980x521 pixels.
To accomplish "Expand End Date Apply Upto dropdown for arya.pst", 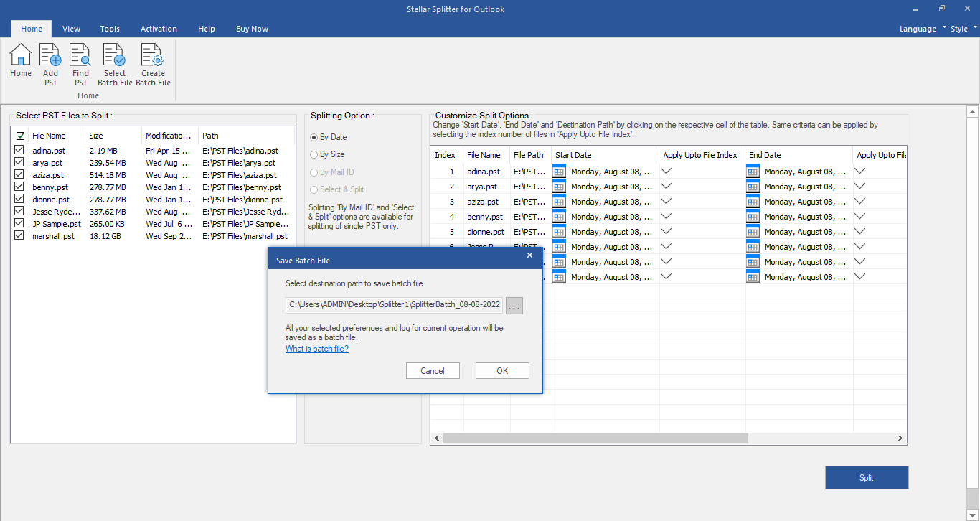I will (860, 186).
